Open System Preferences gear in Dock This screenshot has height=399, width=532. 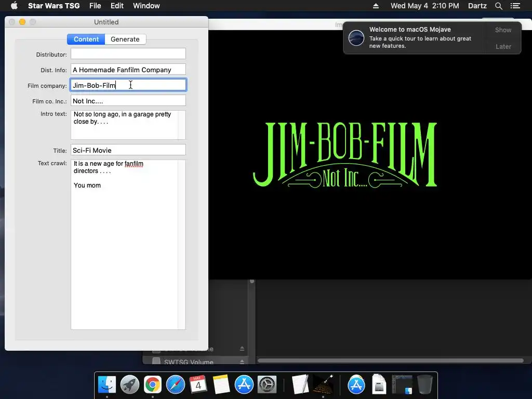(x=267, y=384)
